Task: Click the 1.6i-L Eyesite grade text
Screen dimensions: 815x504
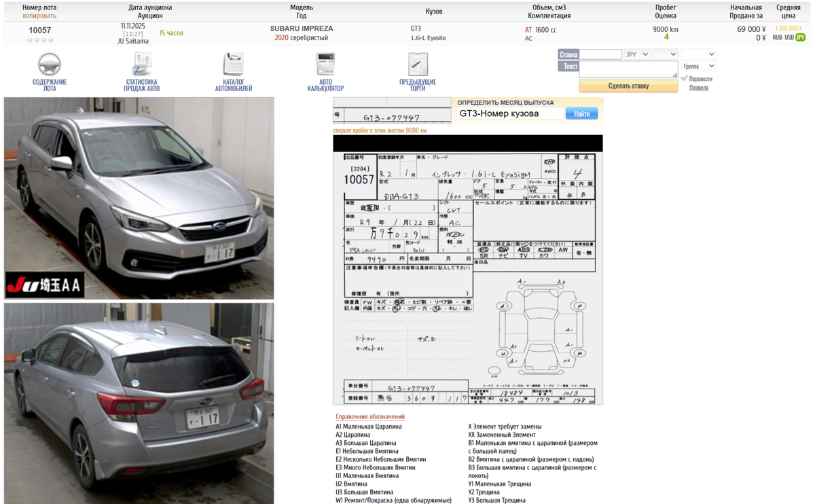Action: (429, 38)
